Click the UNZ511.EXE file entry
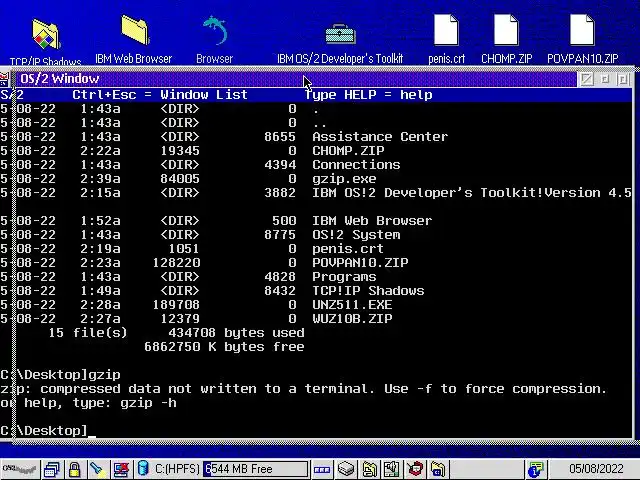640x480 pixels. [352, 304]
